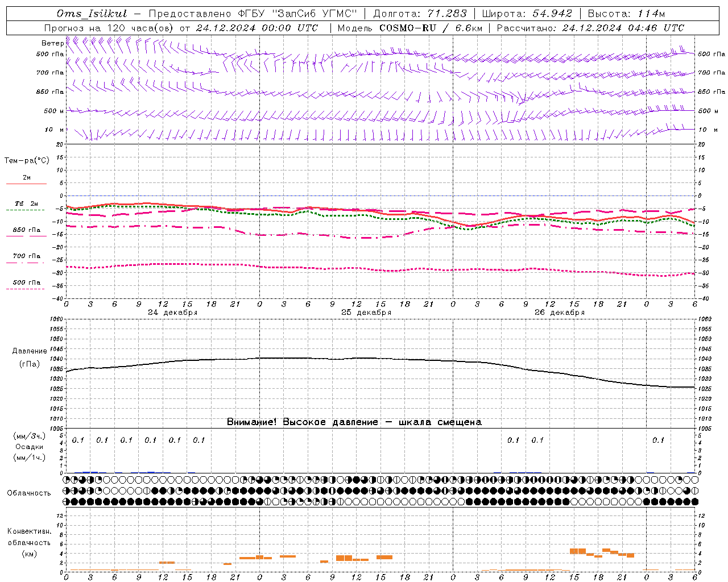728x582 pixels.
Task: Click the pink dash-dot '700 гПа' temperature legend line
Action: (26, 263)
